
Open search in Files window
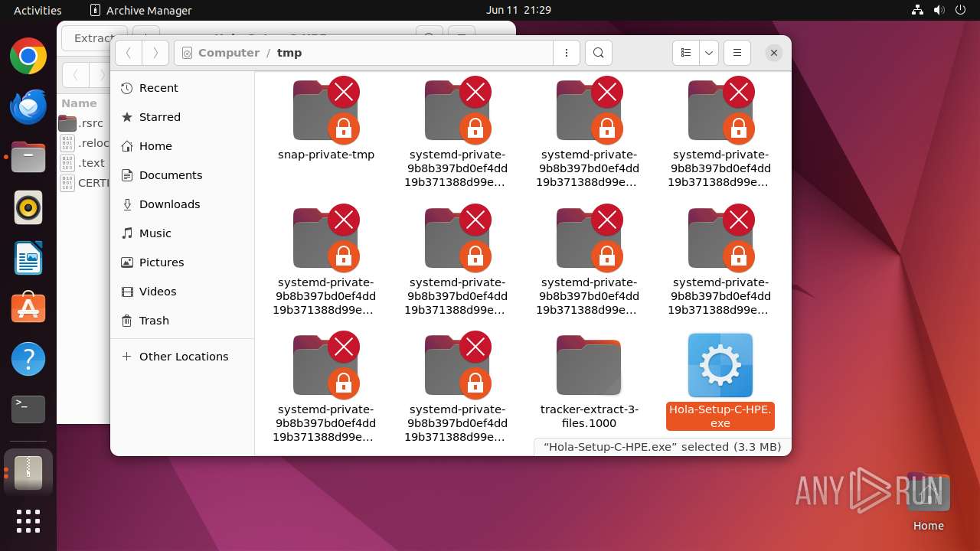[599, 53]
